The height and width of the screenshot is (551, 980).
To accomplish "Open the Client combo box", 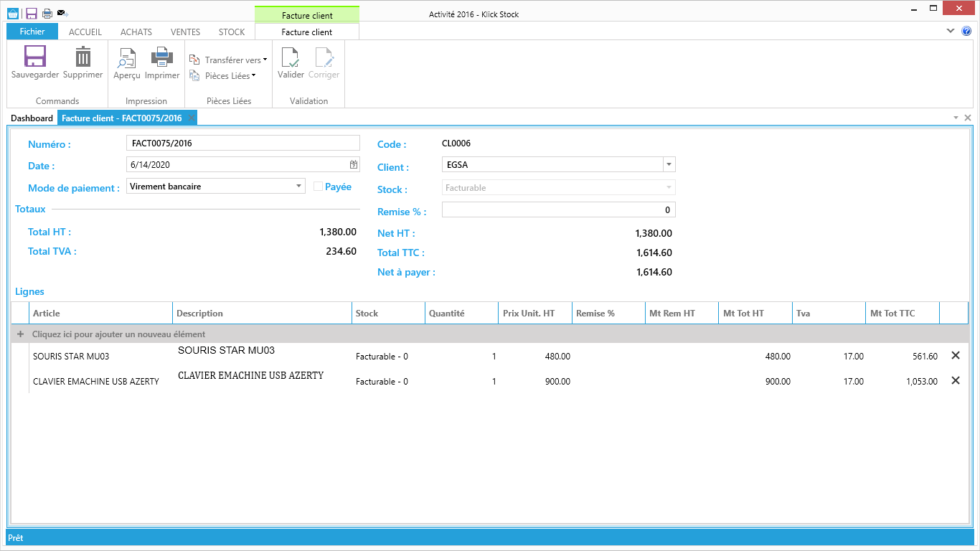I will (x=669, y=165).
